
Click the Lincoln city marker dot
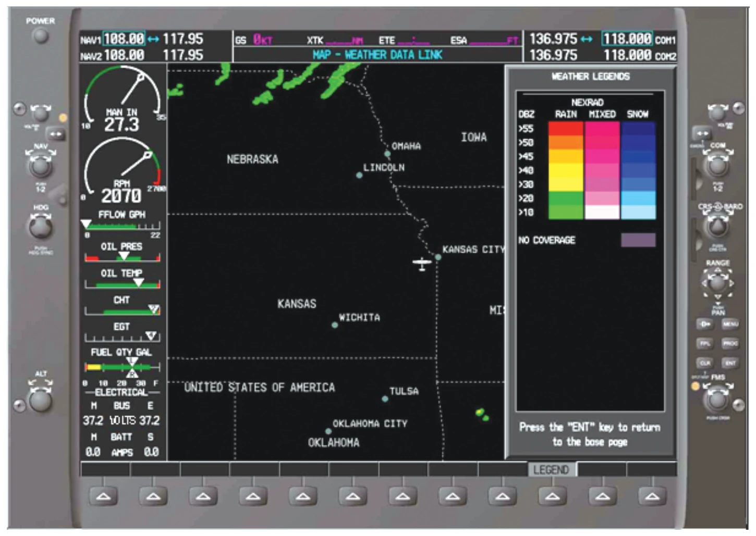[x=359, y=176]
